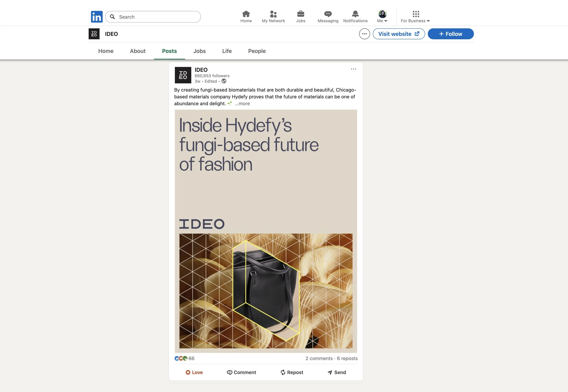Click the Send button

[x=337, y=372]
